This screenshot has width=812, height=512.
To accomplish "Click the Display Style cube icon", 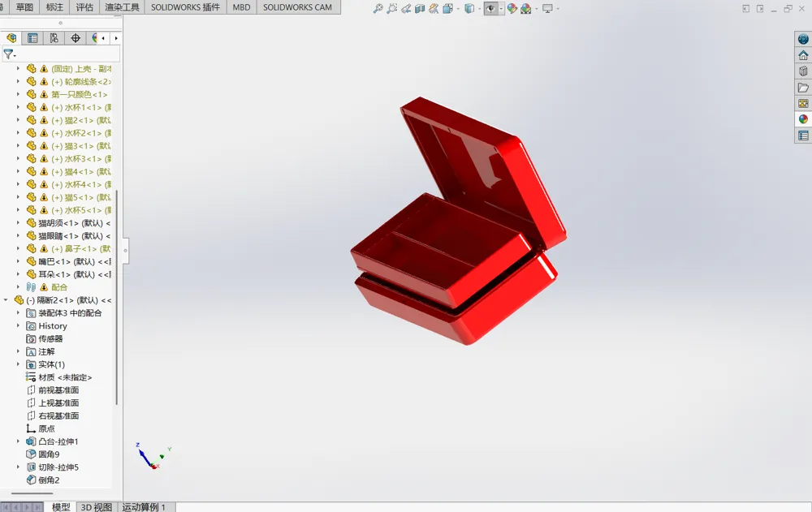I will (469, 8).
